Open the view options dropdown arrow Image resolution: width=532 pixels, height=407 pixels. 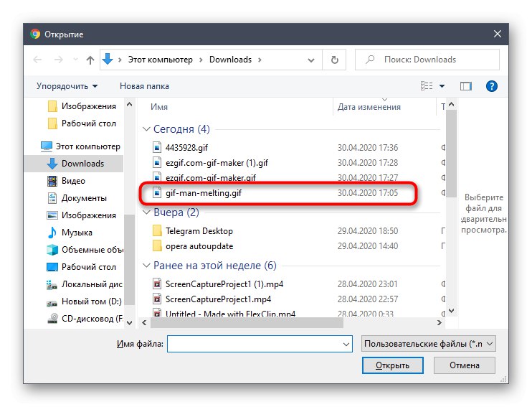point(442,86)
